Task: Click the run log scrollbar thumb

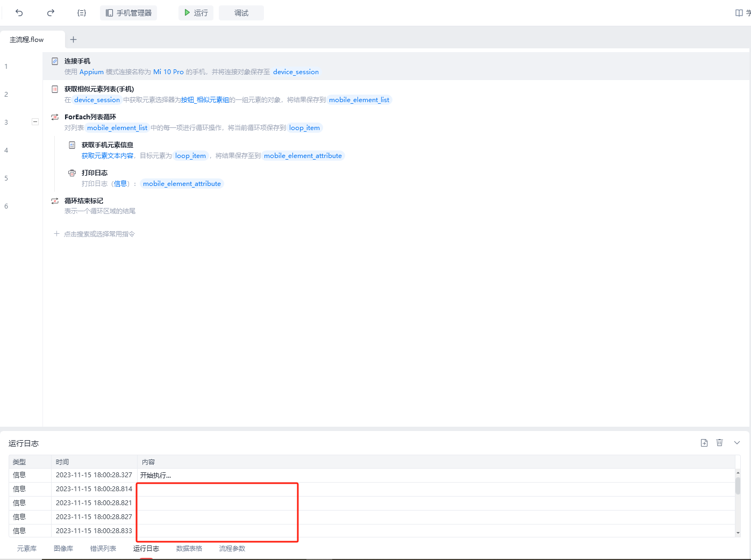Action: 738,486
